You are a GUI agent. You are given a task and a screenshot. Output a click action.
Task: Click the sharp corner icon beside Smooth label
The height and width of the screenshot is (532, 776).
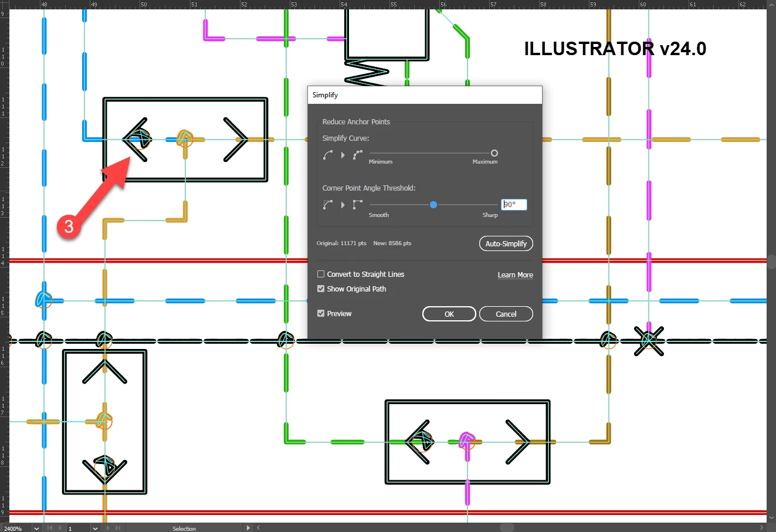click(357, 205)
